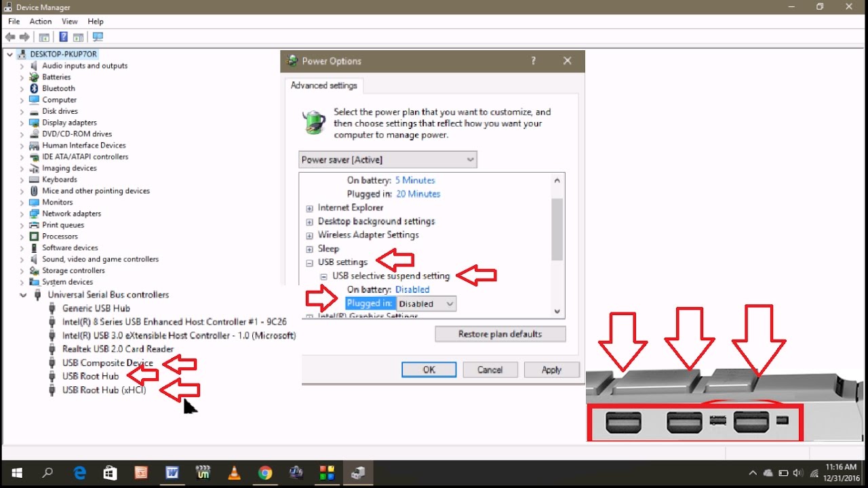Open the Plugged in Disabled dropdown
The image size is (868, 488).
click(427, 304)
